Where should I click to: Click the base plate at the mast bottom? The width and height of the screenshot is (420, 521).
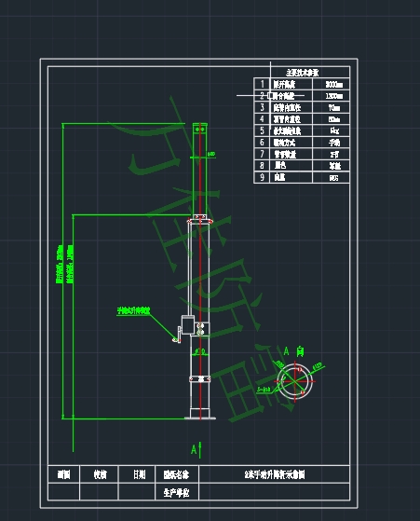click(x=200, y=418)
